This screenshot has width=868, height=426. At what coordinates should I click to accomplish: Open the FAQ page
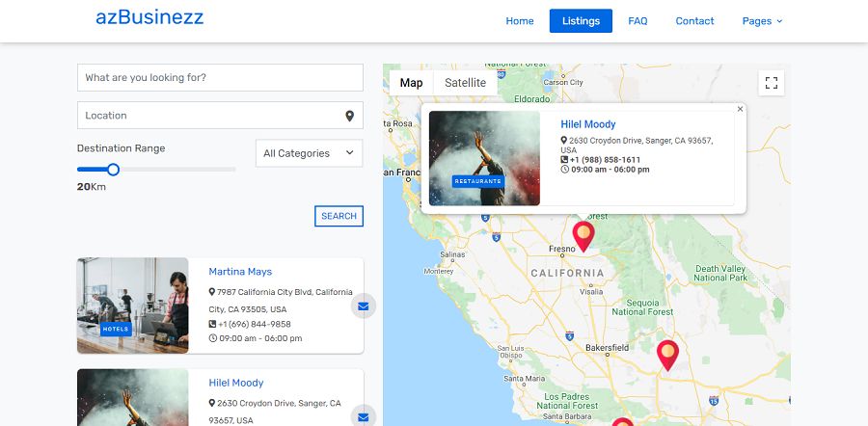[x=637, y=21]
